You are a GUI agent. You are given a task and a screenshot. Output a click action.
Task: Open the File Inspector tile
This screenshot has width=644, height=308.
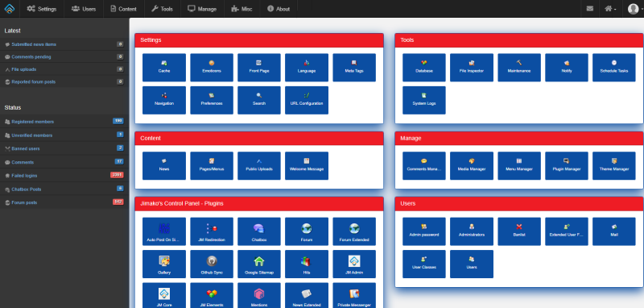click(472, 68)
